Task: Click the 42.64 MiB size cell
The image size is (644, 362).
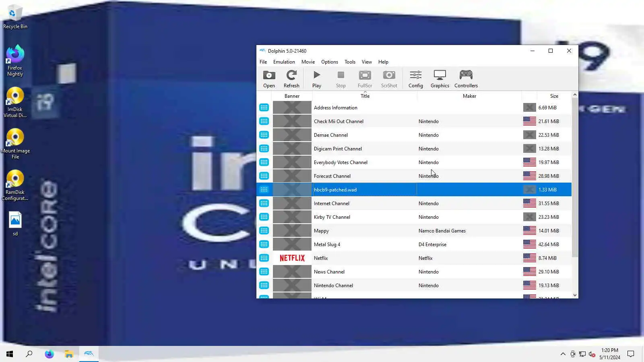Action: (x=549, y=245)
